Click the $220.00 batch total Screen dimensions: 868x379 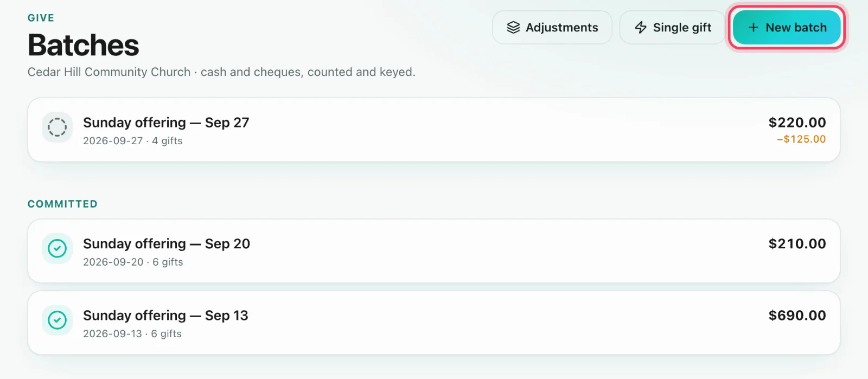tap(797, 123)
